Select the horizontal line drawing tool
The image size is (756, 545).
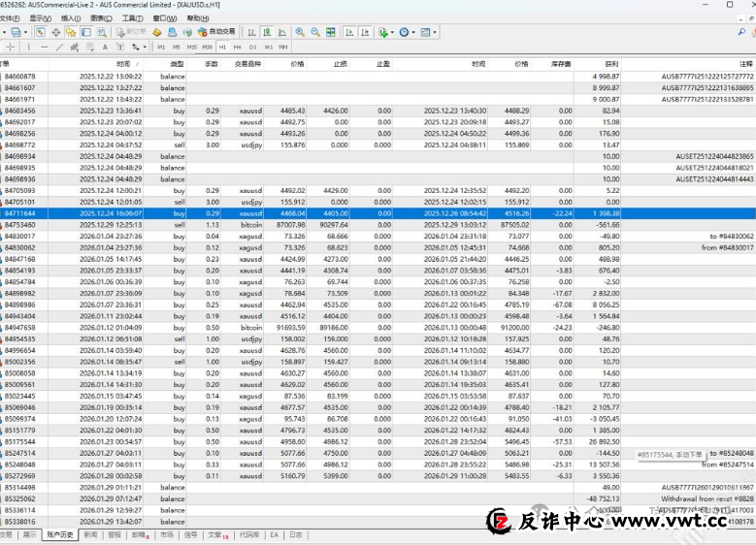tap(46, 47)
